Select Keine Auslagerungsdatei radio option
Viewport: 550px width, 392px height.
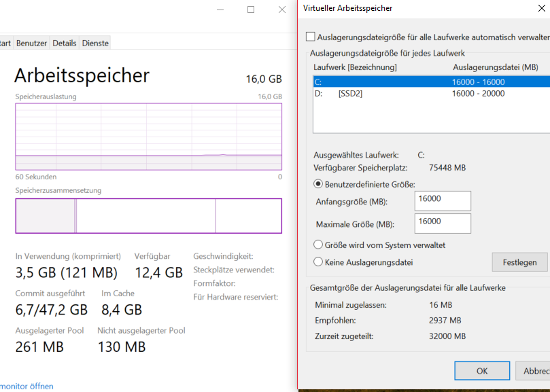(318, 262)
